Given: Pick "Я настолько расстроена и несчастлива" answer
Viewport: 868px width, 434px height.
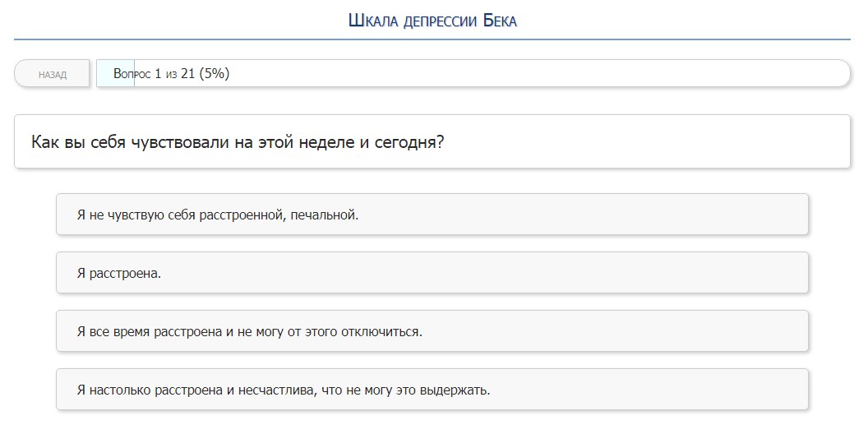Looking at the screenshot, I should [x=284, y=390].
